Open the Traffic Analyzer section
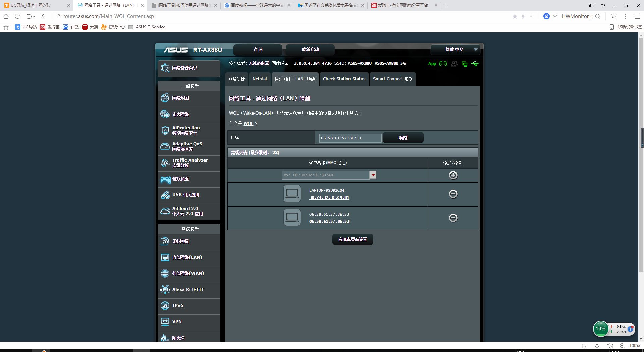Screen dimensions: 644x352 tap(189, 163)
